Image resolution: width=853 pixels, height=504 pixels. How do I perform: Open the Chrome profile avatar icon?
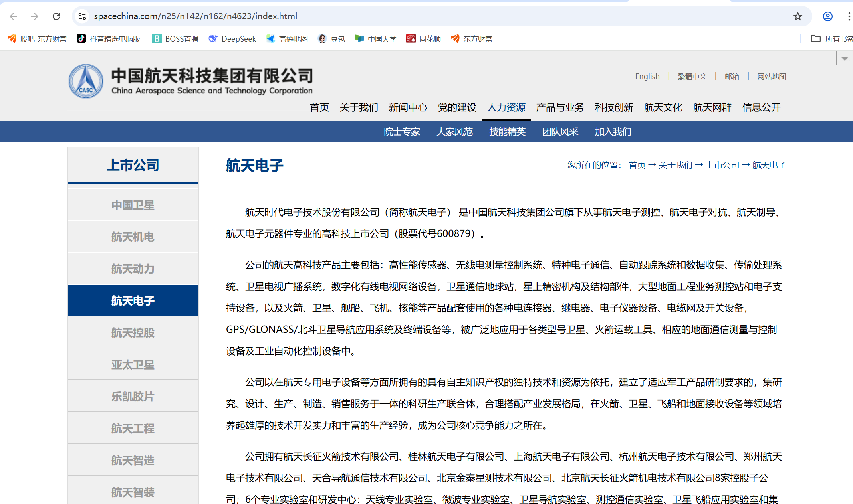pos(827,16)
